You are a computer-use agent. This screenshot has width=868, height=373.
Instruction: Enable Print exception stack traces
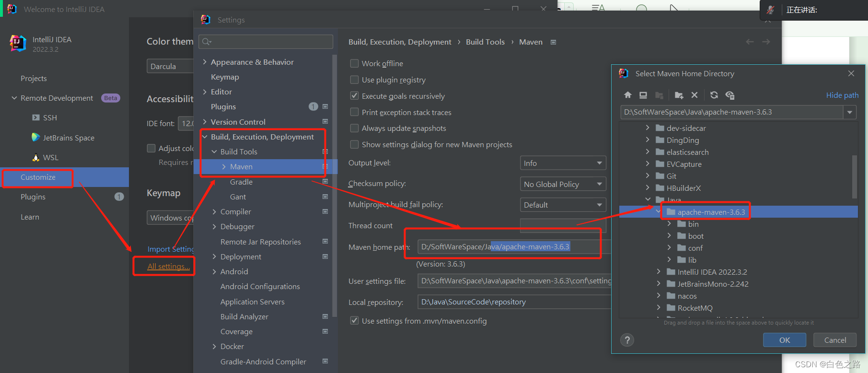point(354,112)
